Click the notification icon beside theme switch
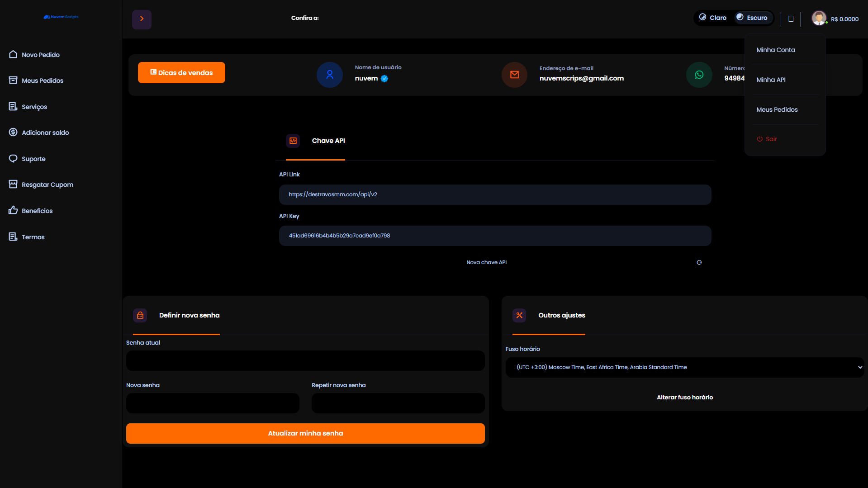 click(791, 19)
